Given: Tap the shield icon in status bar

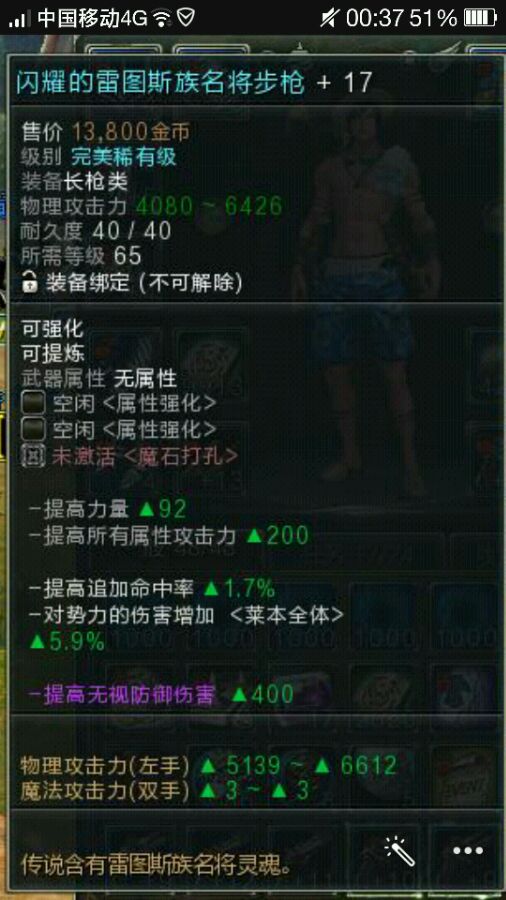Looking at the screenshot, I should [185, 18].
